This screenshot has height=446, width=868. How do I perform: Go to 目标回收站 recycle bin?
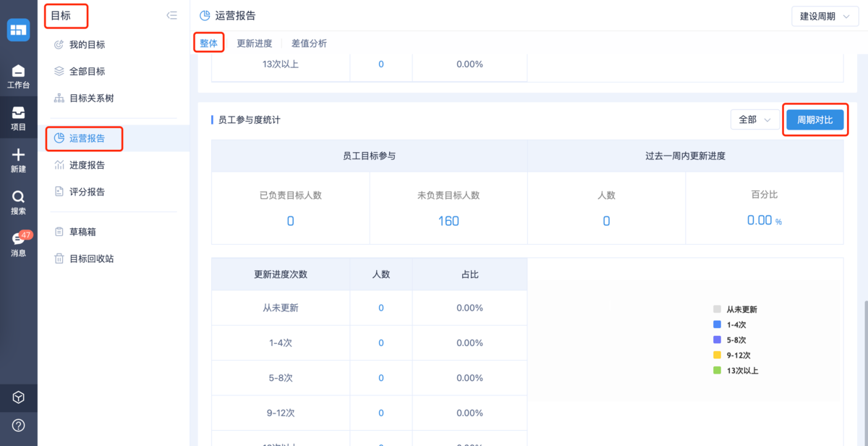[x=91, y=258]
